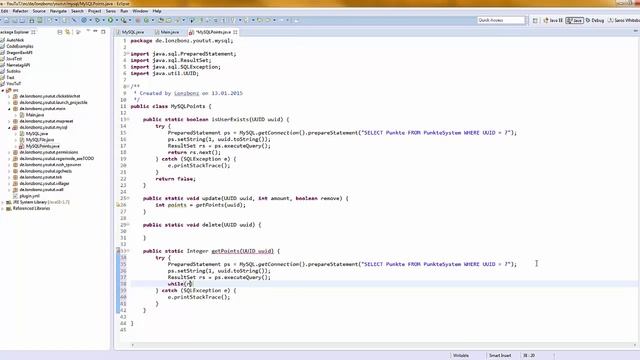Collapse delete method fold marker

[128, 224]
